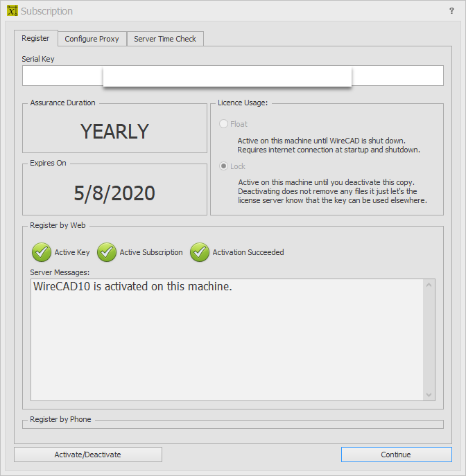Select the Lock licence radio button
The width and height of the screenshot is (466, 476).
(x=223, y=166)
